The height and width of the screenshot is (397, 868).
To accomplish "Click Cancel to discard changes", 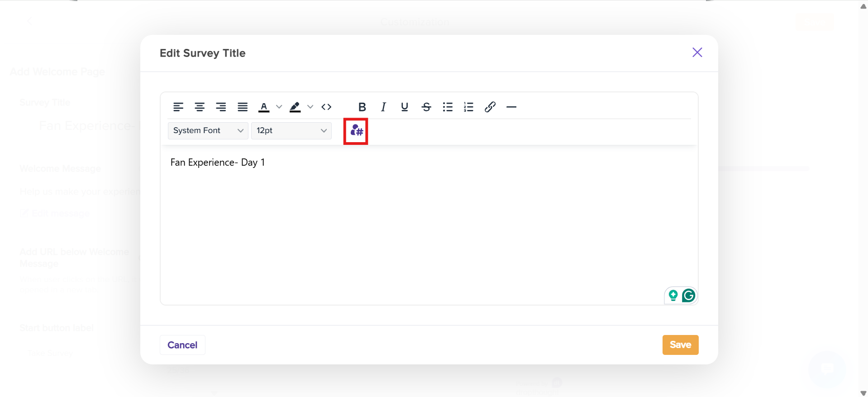I will 182,345.
